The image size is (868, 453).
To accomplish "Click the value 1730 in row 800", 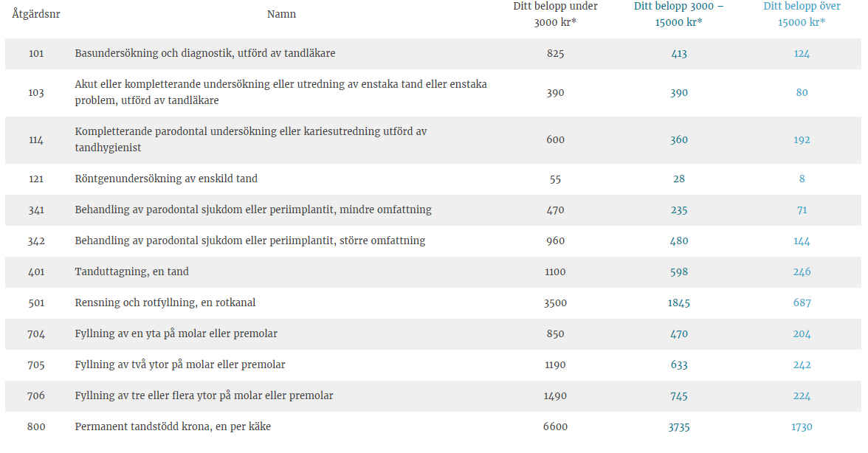I will pos(802,426).
